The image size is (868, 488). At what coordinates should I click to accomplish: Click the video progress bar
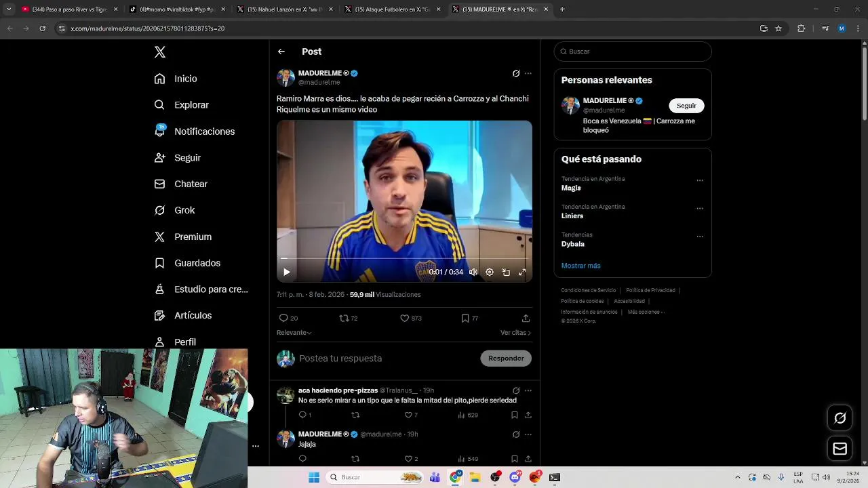404,258
